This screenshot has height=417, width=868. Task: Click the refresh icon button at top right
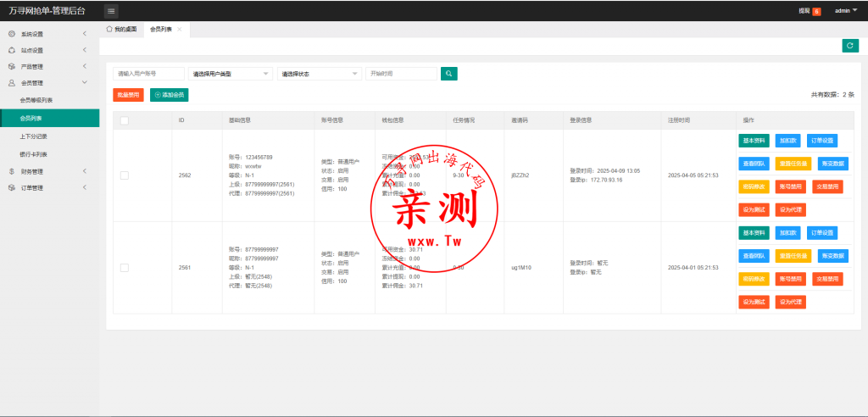[x=850, y=46]
